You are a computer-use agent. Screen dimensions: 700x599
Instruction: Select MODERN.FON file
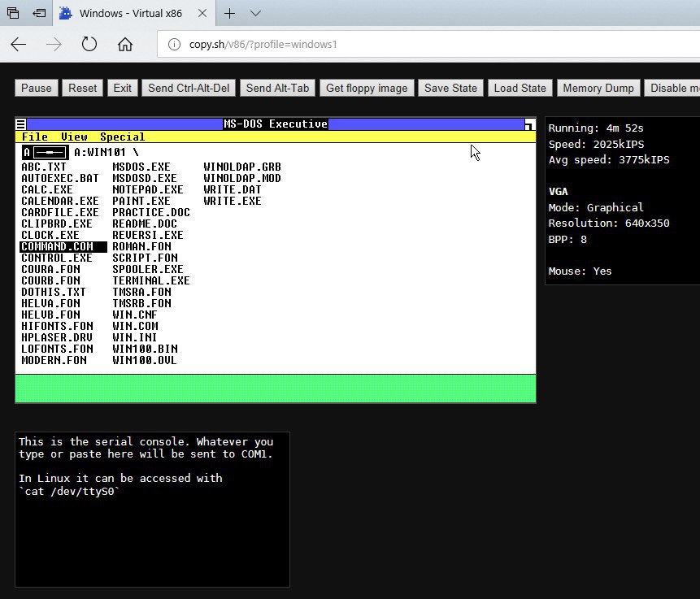click(54, 360)
